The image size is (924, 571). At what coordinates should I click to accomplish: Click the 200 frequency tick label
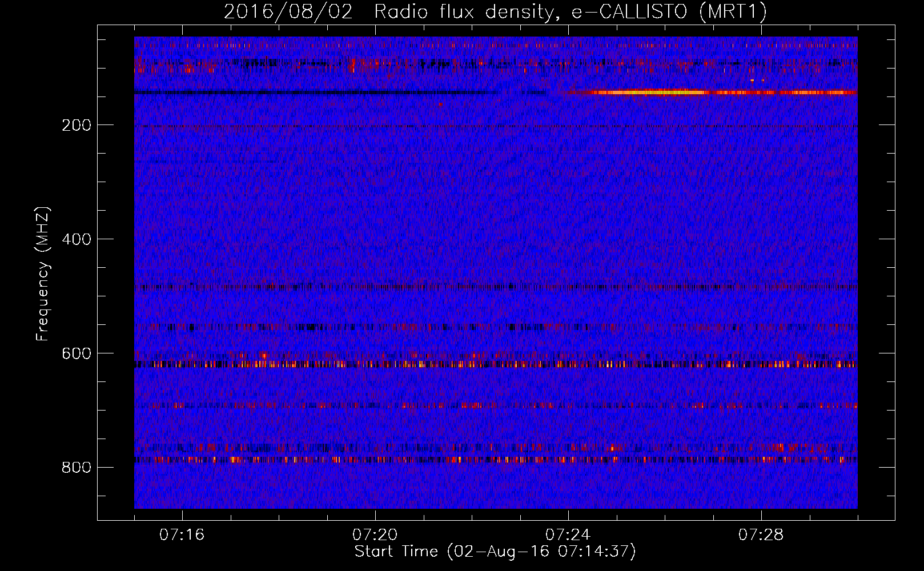click(x=77, y=125)
